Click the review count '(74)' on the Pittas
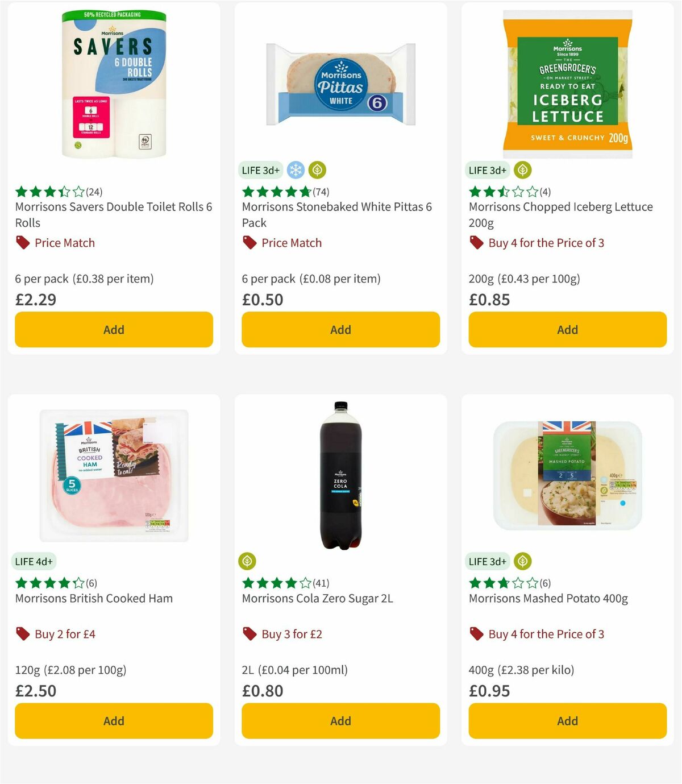 coord(321,192)
